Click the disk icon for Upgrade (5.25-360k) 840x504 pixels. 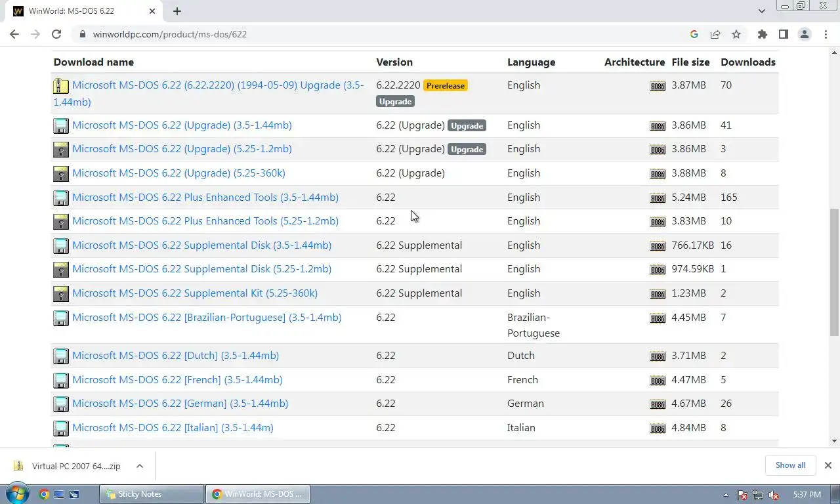tap(61, 174)
